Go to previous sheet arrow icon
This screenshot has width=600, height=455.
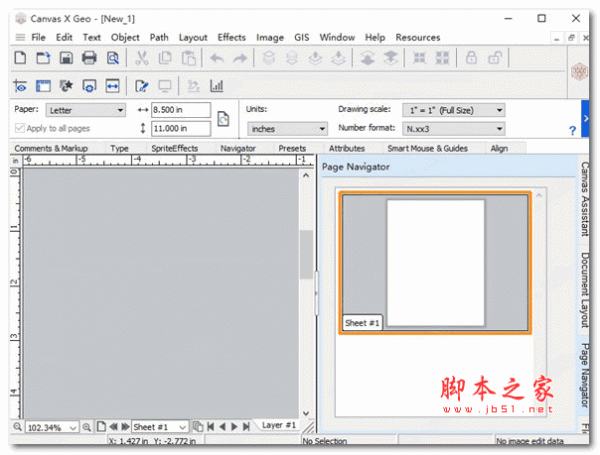(x=113, y=426)
